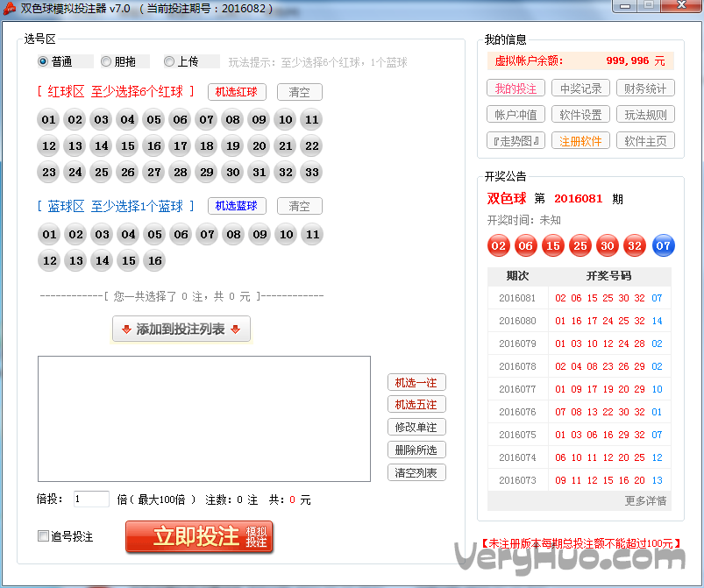Click drawn red ball 25 in announcement
Viewport: 704px width, 588px height.
click(x=580, y=245)
